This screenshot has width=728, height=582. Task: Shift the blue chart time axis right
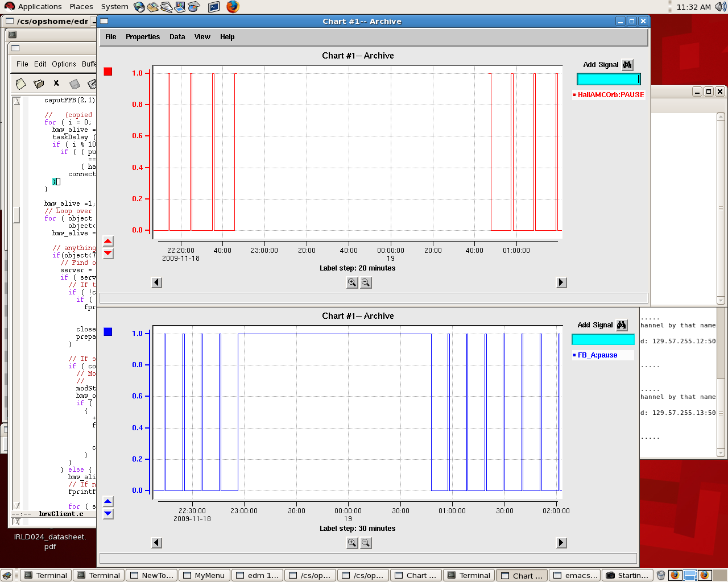coord(561,543)
